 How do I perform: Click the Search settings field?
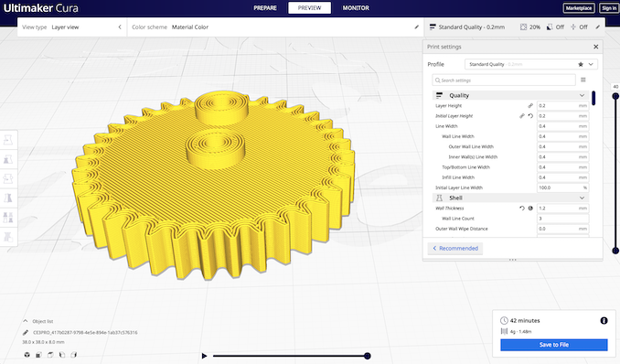504,80
